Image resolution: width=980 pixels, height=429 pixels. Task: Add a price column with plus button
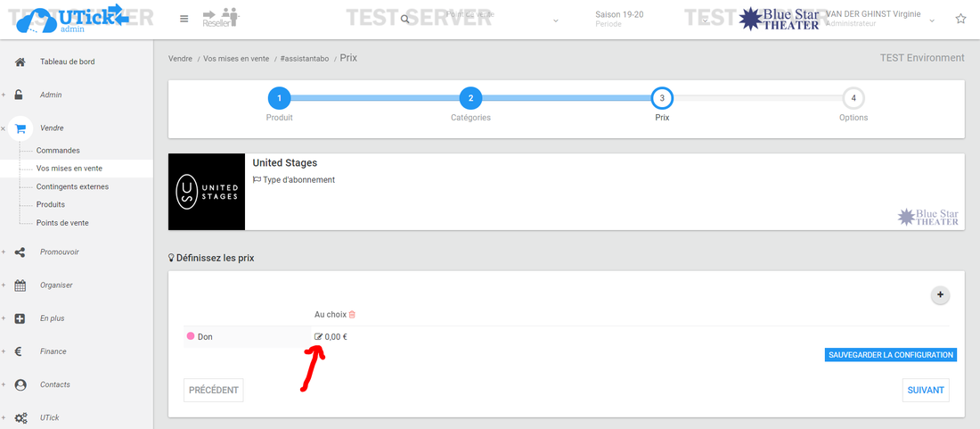(x=940, y=295)
